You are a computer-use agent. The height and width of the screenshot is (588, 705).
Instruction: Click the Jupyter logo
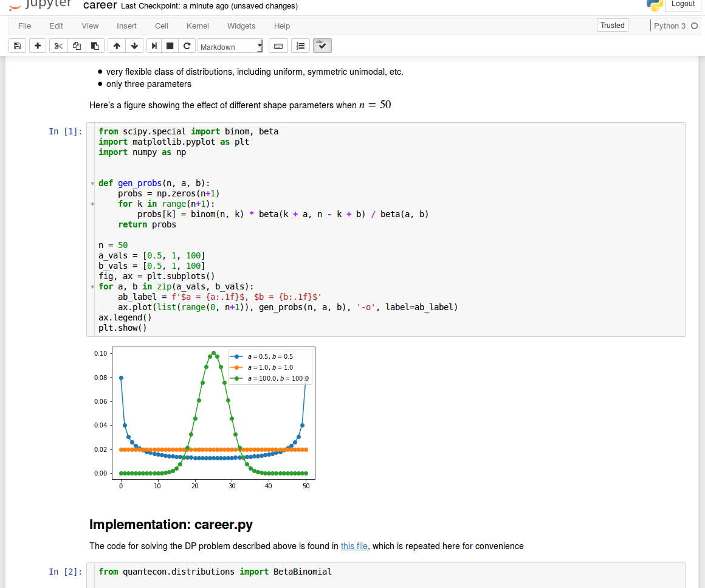point(41,4)
